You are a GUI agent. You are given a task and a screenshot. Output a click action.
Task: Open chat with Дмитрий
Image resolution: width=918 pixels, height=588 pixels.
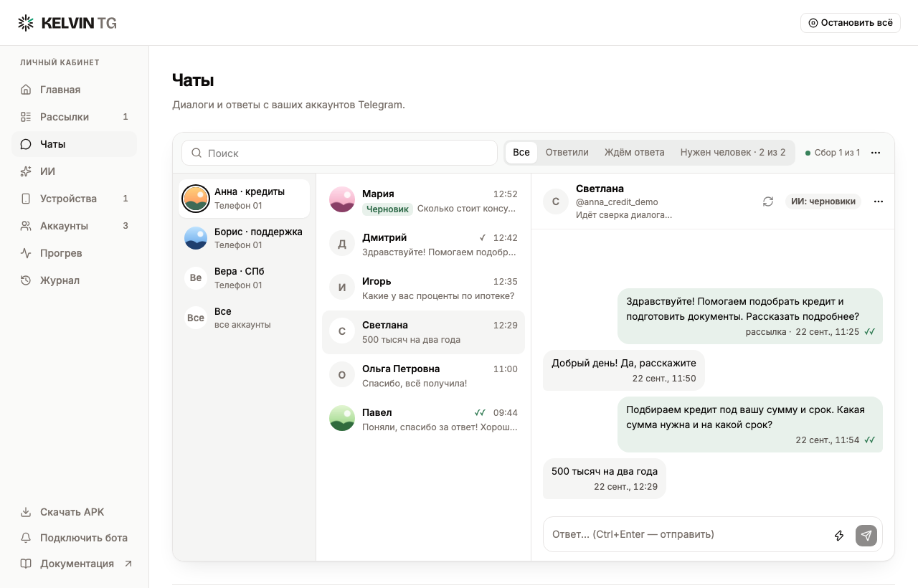(423, 245)
